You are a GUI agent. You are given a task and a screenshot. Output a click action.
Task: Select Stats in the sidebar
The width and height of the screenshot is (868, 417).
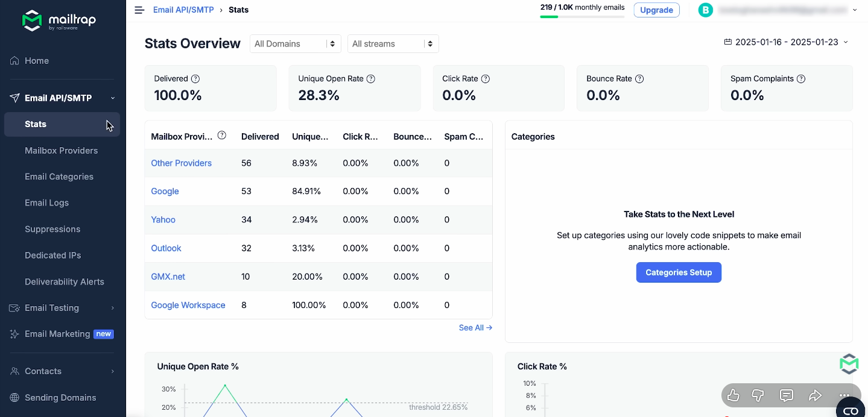62,124
